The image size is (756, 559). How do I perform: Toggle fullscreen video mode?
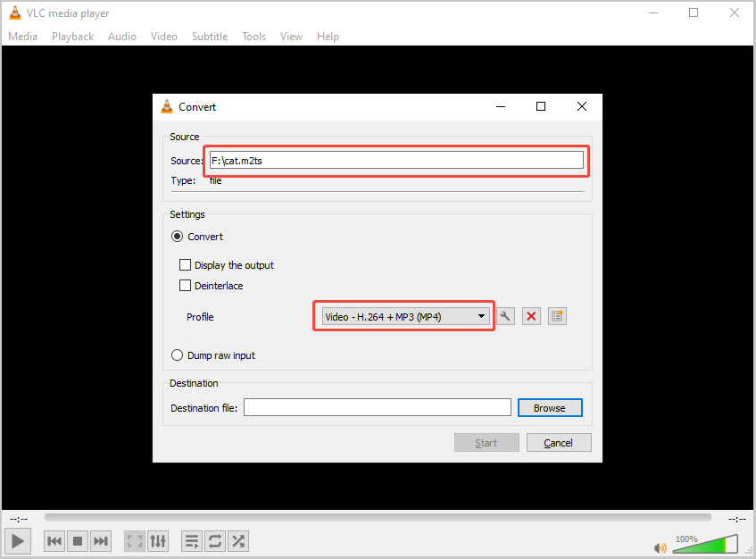[135, 541]
